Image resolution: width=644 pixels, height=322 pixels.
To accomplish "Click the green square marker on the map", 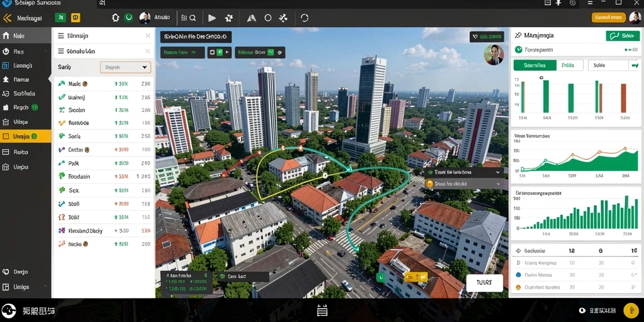I will (380, 278).
